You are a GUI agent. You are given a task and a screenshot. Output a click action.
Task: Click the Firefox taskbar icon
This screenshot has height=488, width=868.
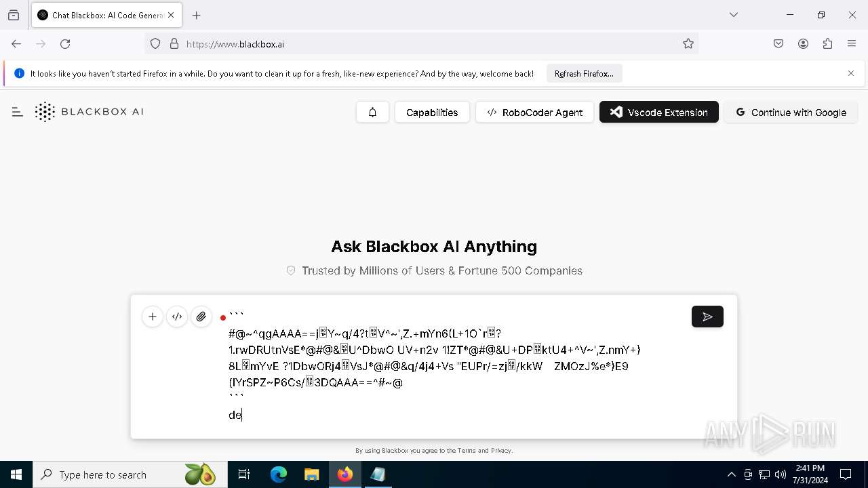click(345, 474)
